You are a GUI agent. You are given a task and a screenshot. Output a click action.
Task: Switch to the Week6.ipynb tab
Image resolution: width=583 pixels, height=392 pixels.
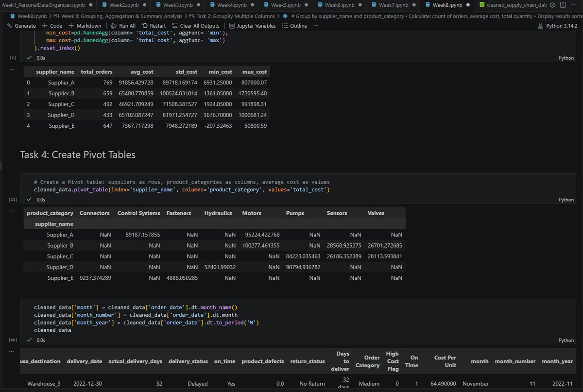coord(338,5)
